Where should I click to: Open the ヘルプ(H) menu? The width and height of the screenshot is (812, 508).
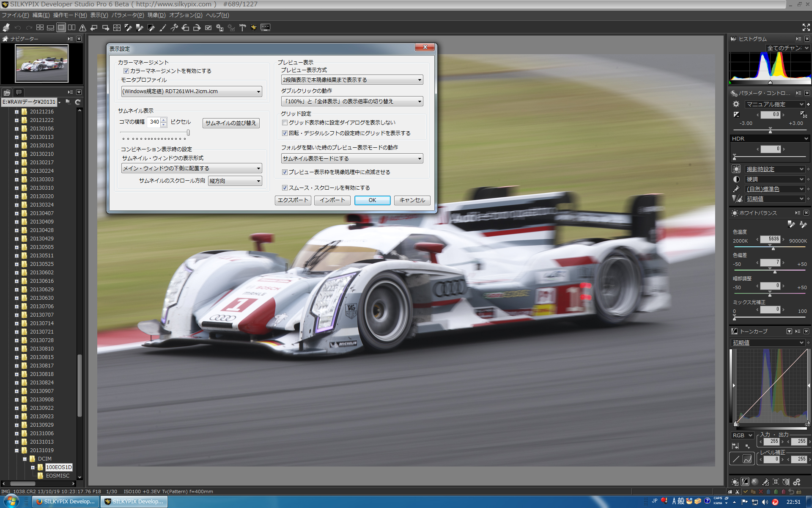point(217,15)
